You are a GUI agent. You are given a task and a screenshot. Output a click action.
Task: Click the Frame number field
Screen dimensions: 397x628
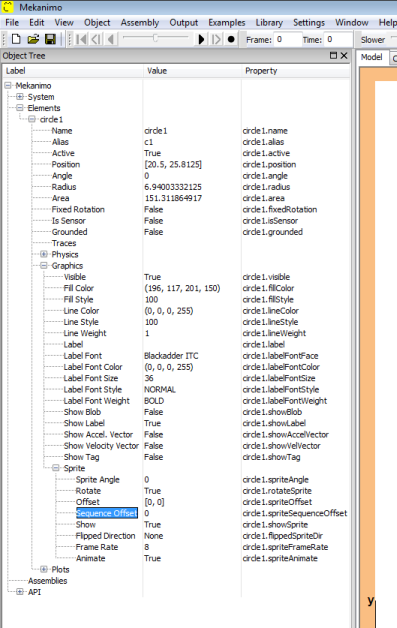288,39
